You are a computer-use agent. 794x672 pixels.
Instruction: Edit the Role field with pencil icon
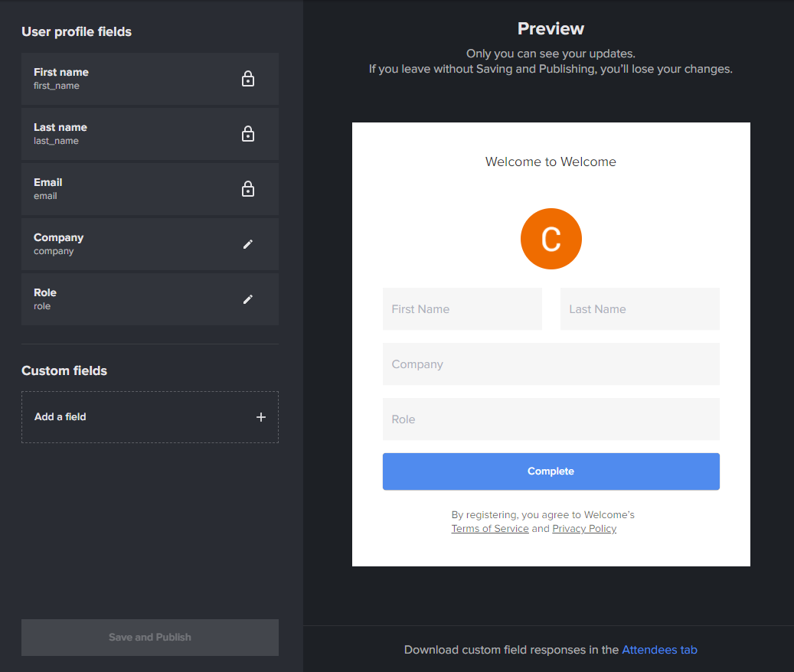coord(247,299)
